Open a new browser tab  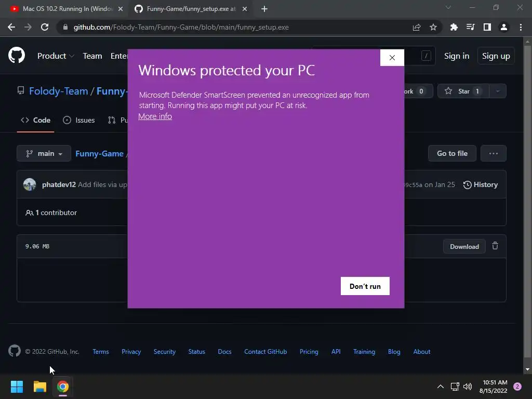tap(264, 9)
